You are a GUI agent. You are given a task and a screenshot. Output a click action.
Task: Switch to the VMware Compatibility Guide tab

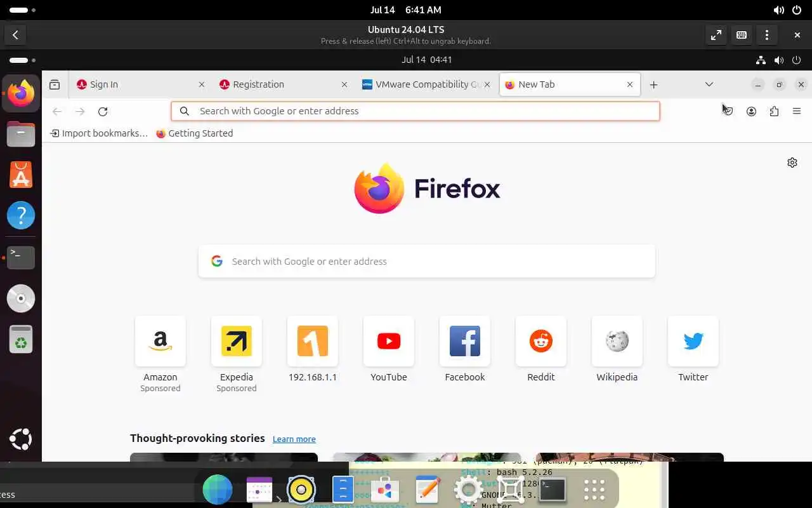click(x=426, y=84)
